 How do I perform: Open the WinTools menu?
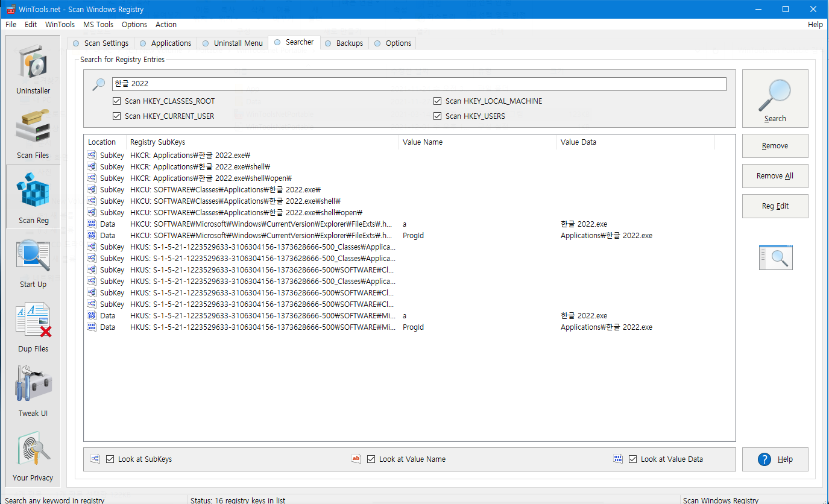60,25
